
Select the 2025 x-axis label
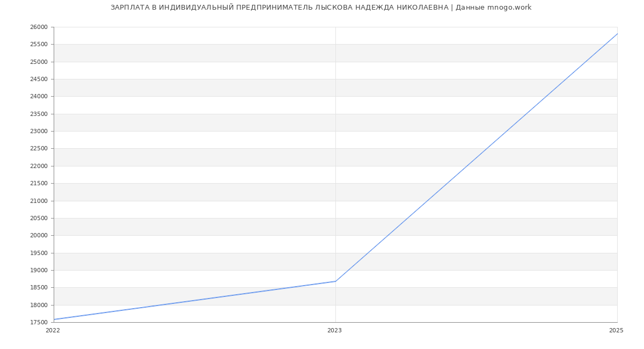point(616,330)
